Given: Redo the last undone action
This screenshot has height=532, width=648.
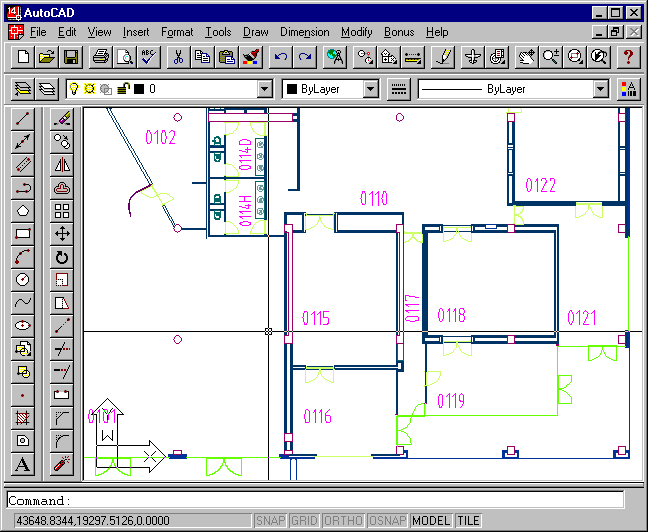Looking at the screenshot, I should point(305,57).
